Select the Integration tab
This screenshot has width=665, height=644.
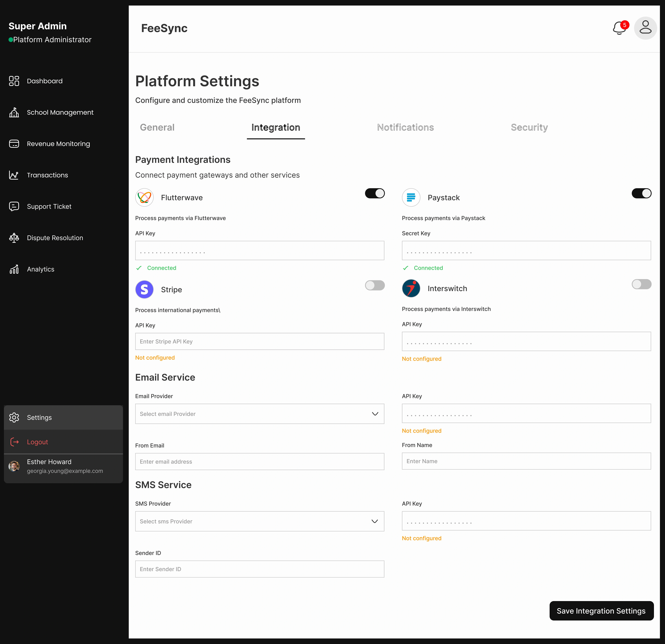[x=276, y=128]
